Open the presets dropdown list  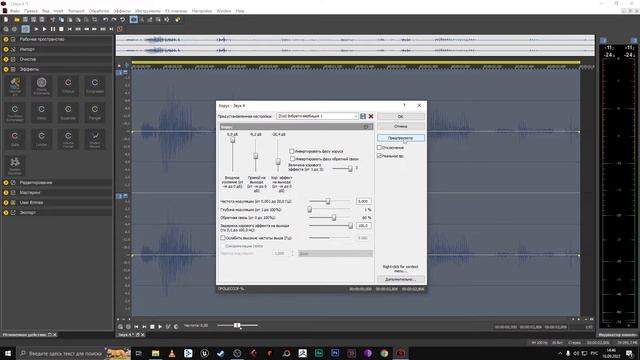click(x=355, y=116)
